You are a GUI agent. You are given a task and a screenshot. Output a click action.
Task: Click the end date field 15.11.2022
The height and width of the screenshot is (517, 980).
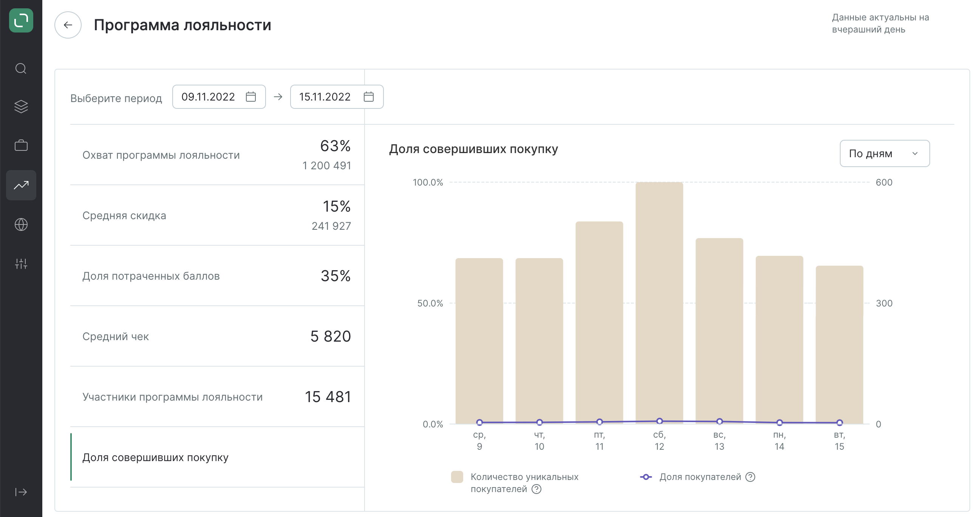click(x=337, y=97)
